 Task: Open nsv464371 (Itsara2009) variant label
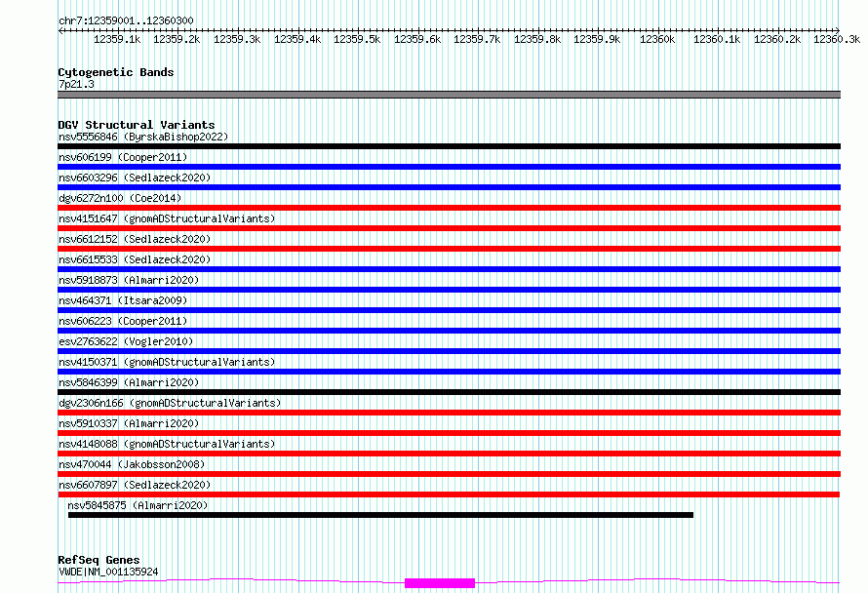tap(123, 300)
